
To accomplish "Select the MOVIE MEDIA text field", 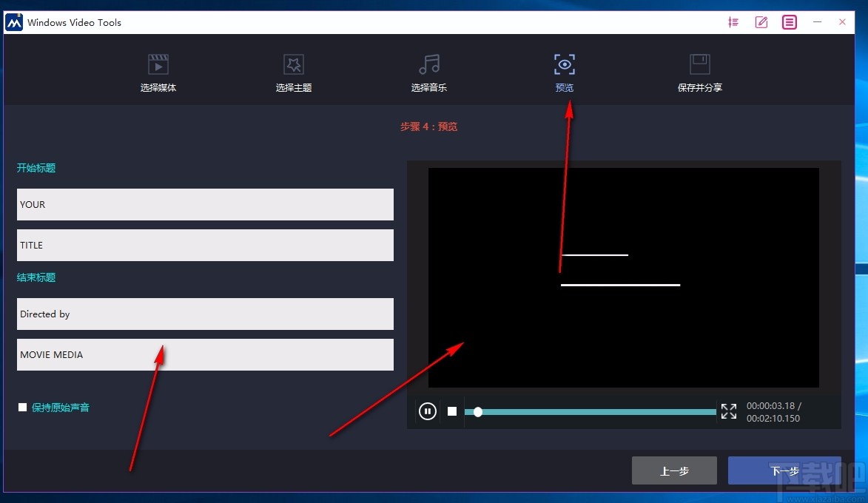I will (x=205, y=354).
